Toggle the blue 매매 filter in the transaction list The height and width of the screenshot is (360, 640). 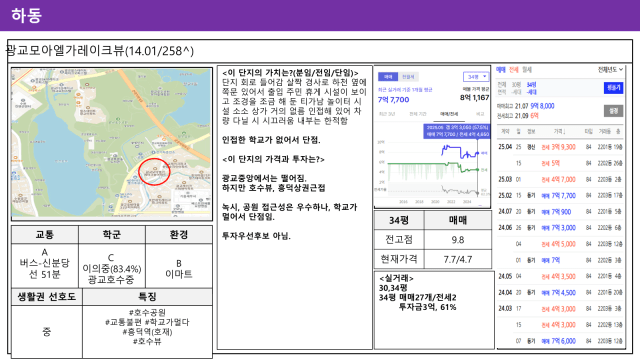500,70
